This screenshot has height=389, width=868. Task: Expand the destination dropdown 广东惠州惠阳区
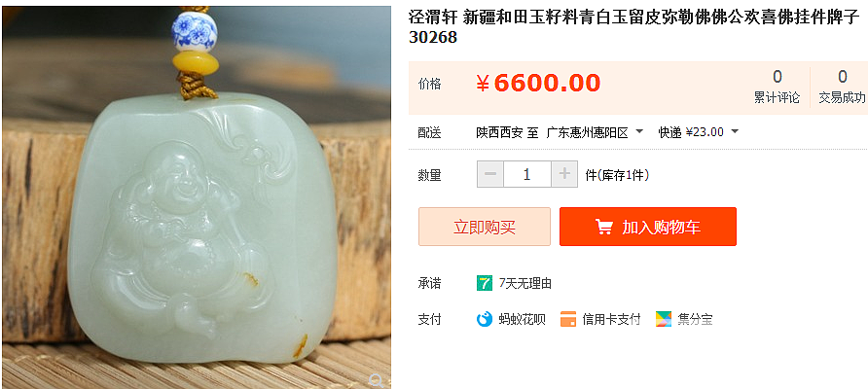pos(595,133)
